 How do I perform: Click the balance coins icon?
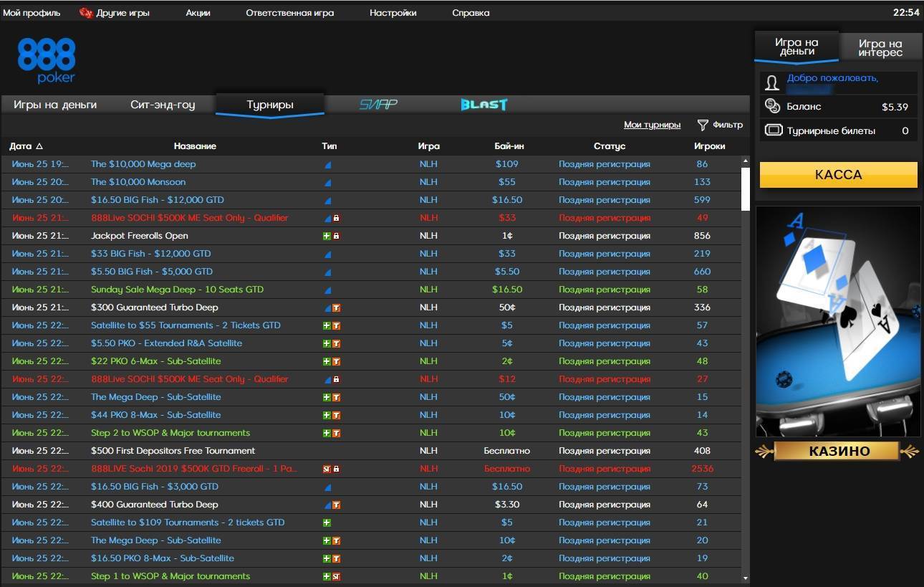point(772,106)
